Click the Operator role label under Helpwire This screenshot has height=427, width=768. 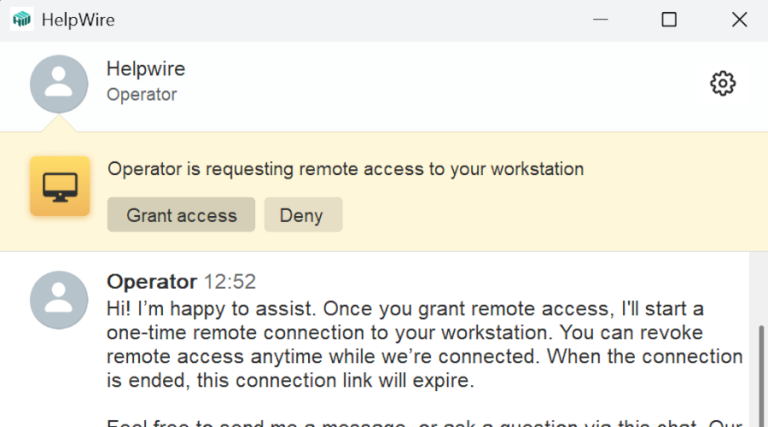[142, 95]
